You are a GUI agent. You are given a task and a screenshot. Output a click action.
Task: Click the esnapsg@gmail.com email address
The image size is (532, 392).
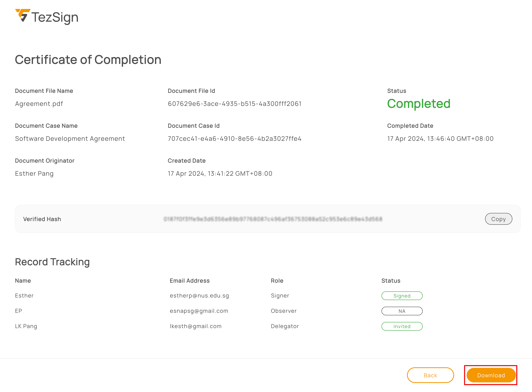199,311
